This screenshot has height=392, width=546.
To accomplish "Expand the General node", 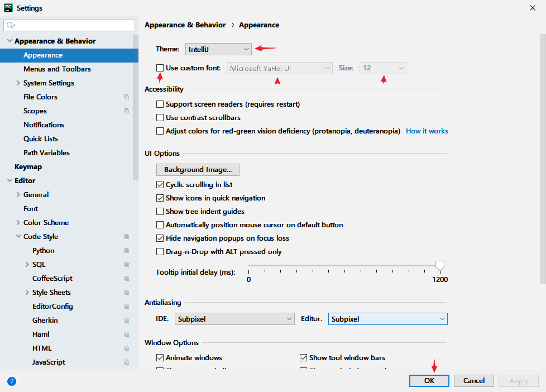I will point(18,195).
